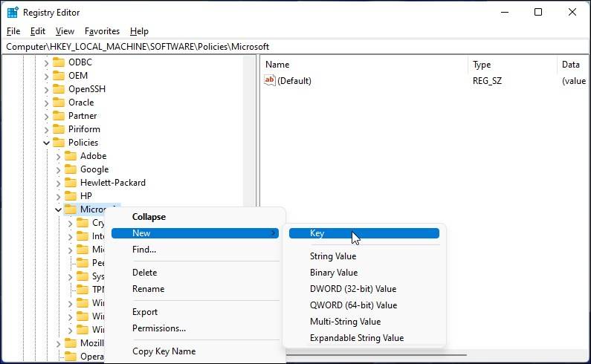Expand the OEM key

pyautogui.click(x=46, y=76)
